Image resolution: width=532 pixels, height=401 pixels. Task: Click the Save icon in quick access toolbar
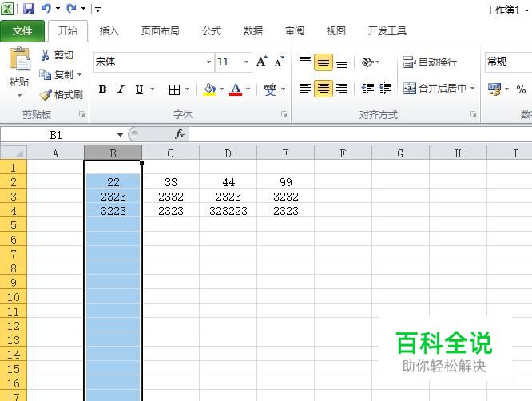coord(29,9)
